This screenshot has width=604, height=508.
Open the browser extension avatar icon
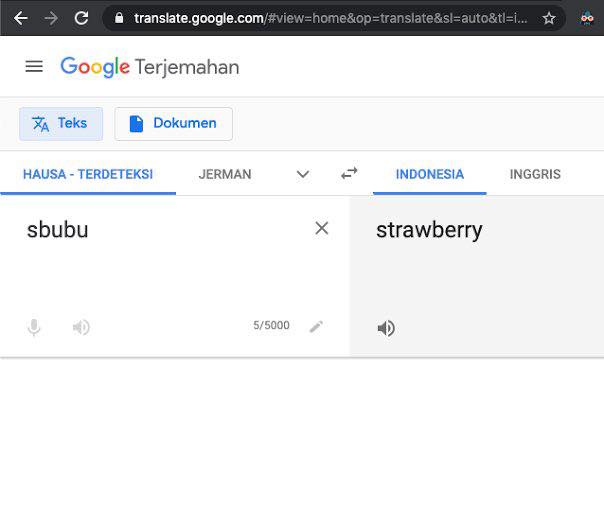[587, 18]
